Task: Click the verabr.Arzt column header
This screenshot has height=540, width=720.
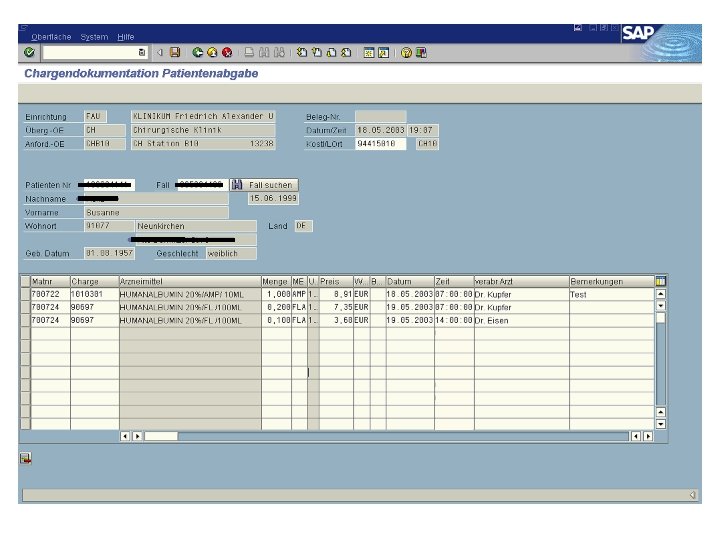Action: coord(522,281)
